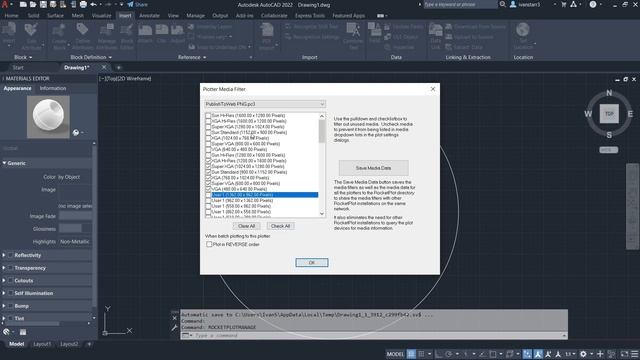This screenshot has height=360, width=640.
Task: Expand the Cutouts section arrow
Action: (4, 280)
